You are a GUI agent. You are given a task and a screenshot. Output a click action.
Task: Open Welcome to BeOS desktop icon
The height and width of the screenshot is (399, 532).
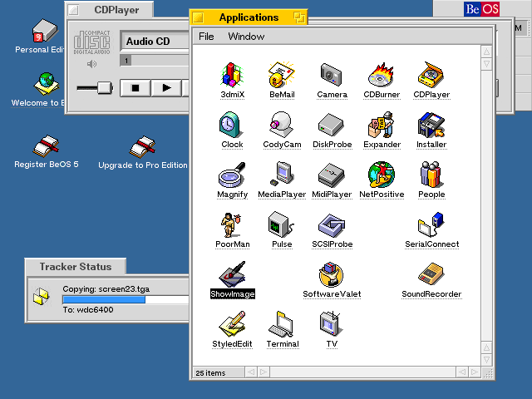(47, 83)
